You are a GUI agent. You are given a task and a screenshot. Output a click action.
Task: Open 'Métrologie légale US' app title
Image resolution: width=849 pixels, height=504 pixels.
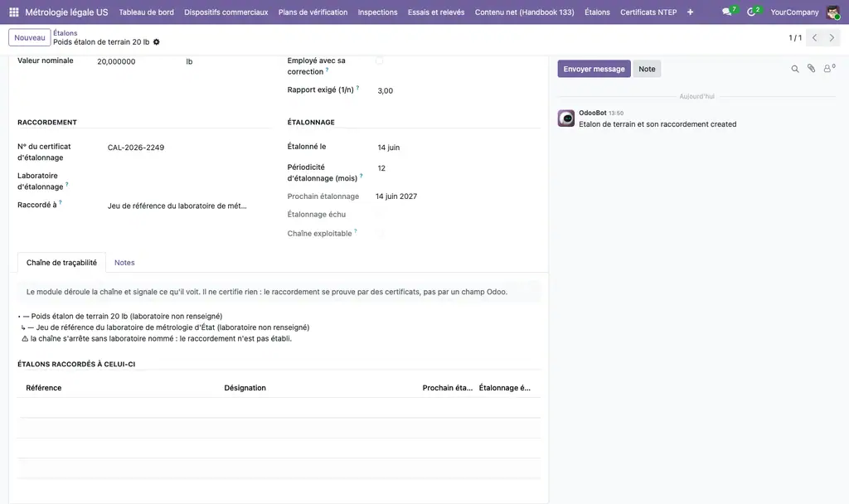click(66, 12)
